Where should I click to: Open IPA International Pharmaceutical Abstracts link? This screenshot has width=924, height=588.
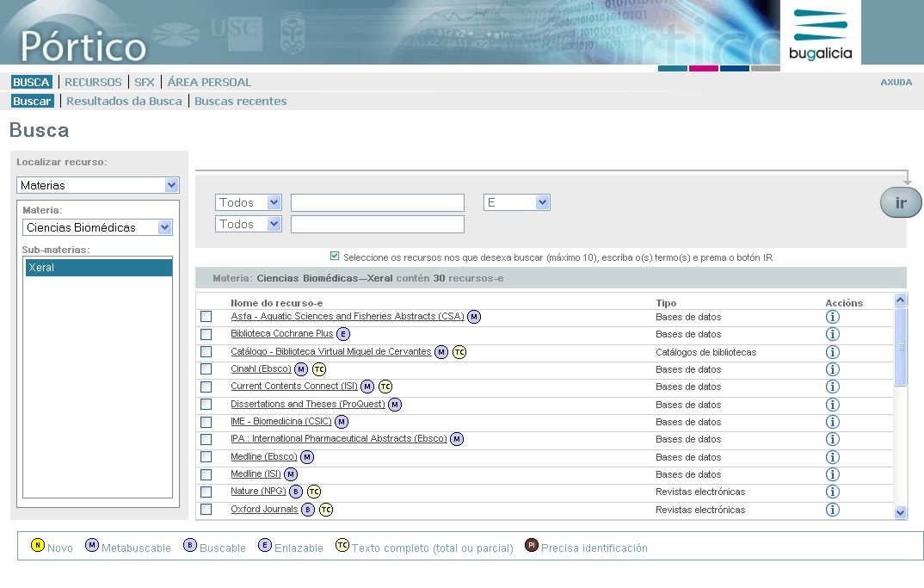(x=339, y=438)
